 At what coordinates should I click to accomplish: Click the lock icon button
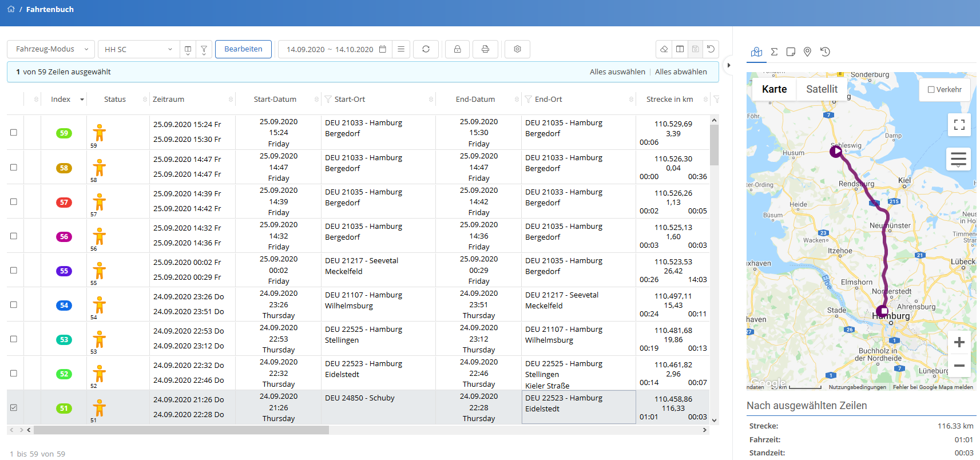coord(457,49)
